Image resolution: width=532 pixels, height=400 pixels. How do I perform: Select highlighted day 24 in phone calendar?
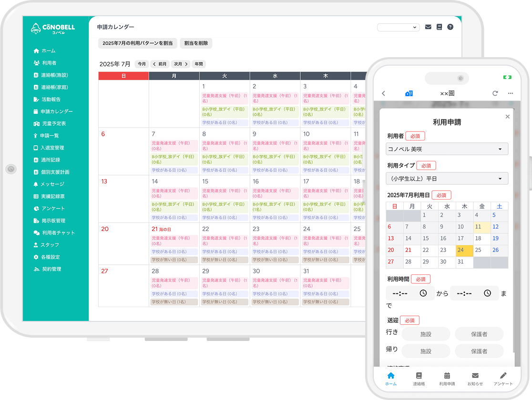tap(464, 250)
